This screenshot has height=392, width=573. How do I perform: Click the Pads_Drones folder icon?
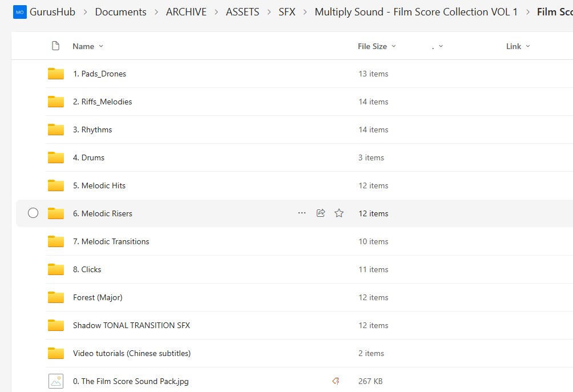[x=56, y=74]
